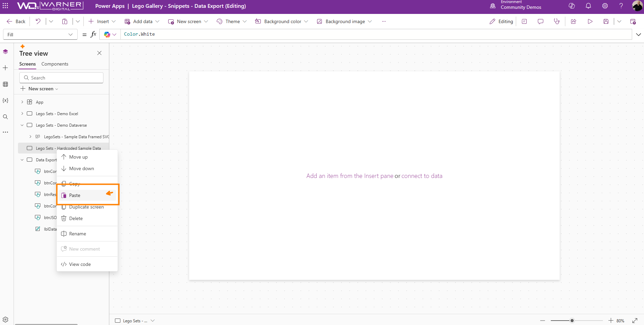Open the Save options dropdown arrow

(x=619, y=21)
